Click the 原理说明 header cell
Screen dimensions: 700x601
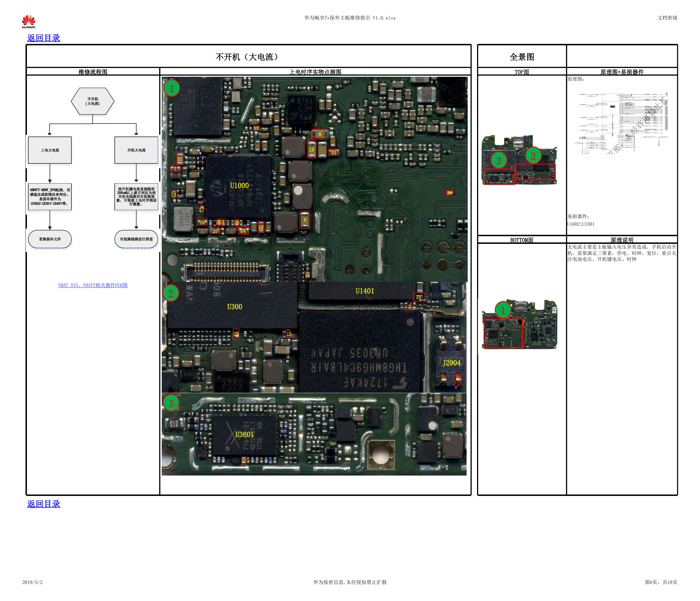point(622,240)
